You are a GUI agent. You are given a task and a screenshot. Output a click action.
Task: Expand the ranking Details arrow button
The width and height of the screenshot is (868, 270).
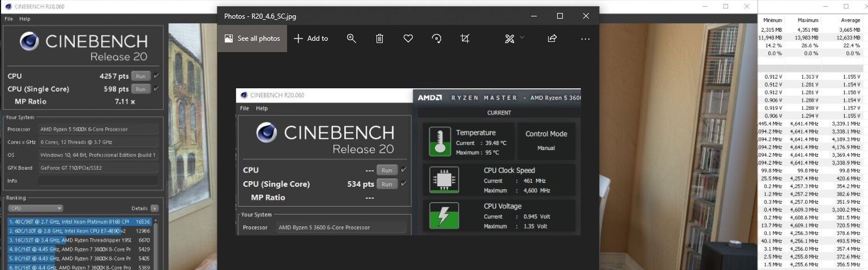click(155, 208)
